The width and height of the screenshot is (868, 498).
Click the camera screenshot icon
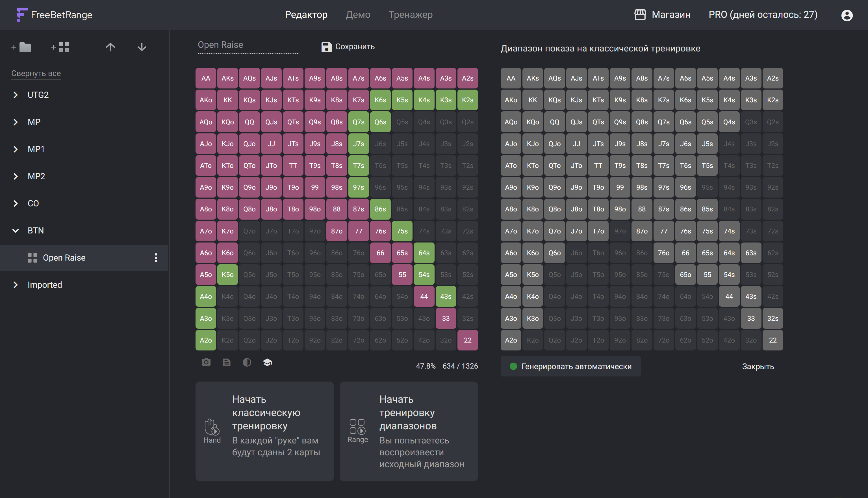tap(206, 362)
